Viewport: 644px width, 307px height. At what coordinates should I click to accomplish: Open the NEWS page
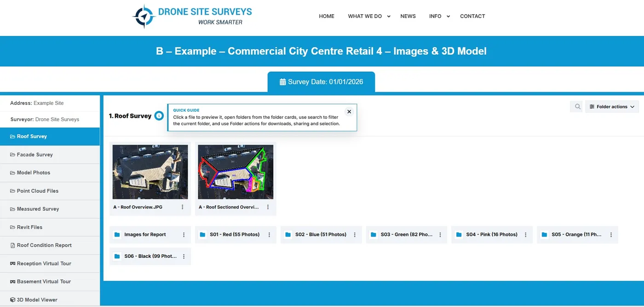(408, 16)
